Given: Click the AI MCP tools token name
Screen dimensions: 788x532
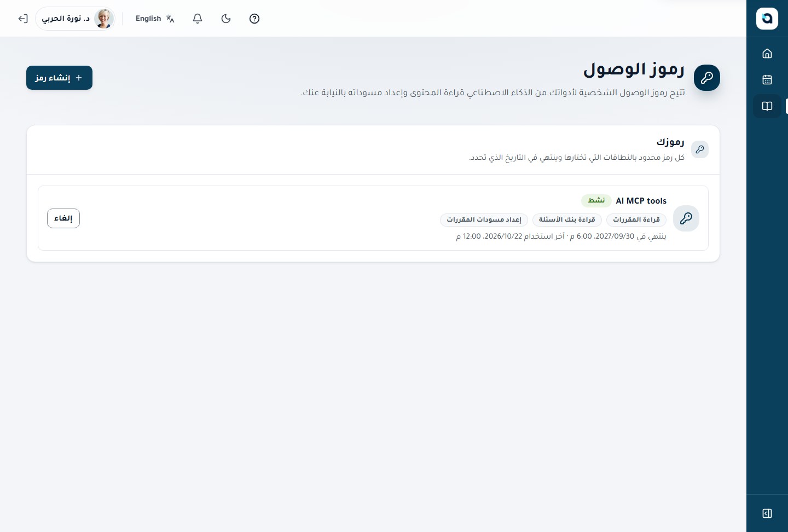Looking at the screenshot, I should [x=641, y=201].
